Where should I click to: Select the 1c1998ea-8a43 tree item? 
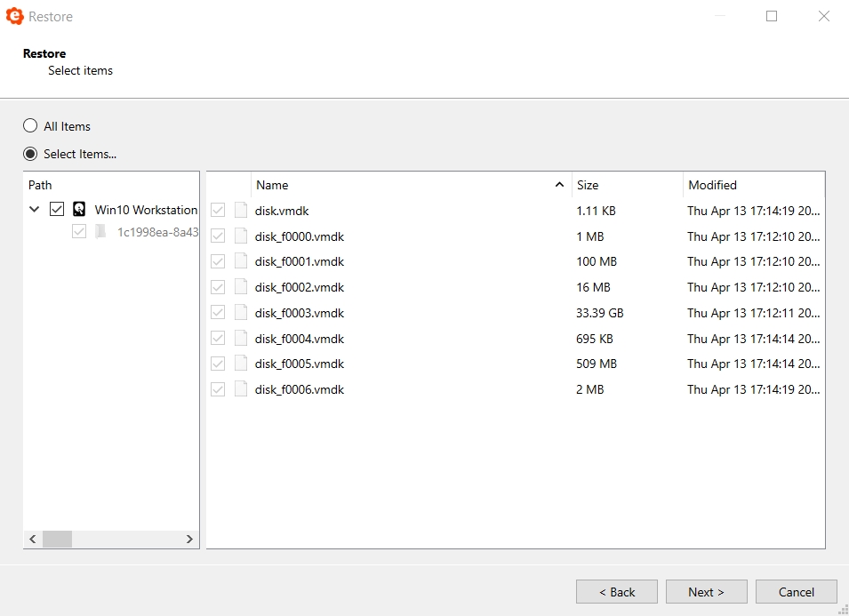(x=157, y=232)
